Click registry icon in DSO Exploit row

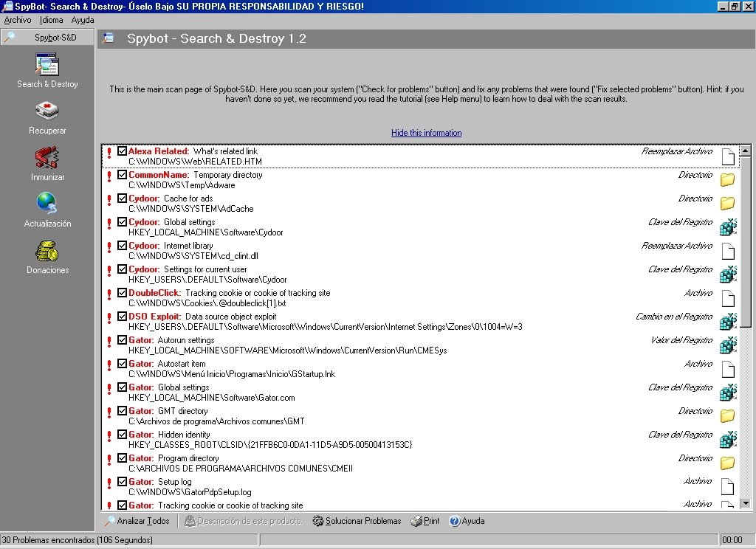(x=728, y=322)
